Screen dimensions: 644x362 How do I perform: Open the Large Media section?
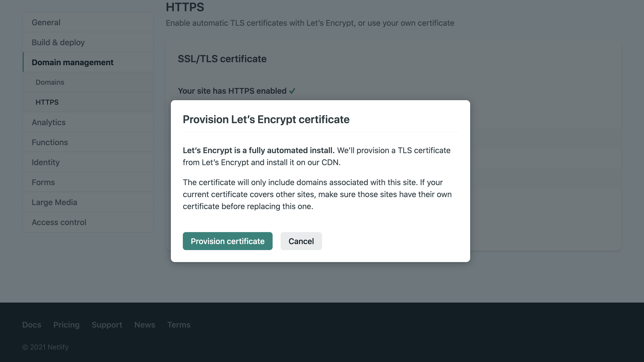(x=55, y=202)
